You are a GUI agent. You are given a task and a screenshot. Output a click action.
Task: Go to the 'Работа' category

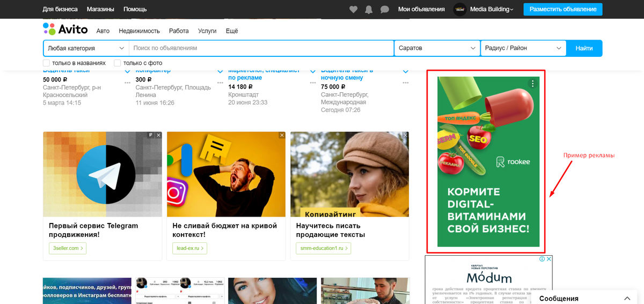(x=179, y=31)
